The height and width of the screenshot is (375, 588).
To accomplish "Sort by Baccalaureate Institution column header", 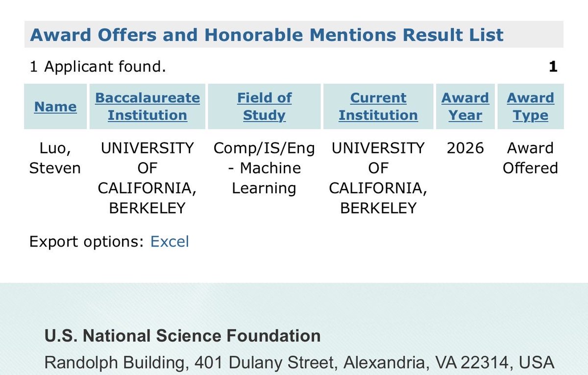I will tap(147, 106).
